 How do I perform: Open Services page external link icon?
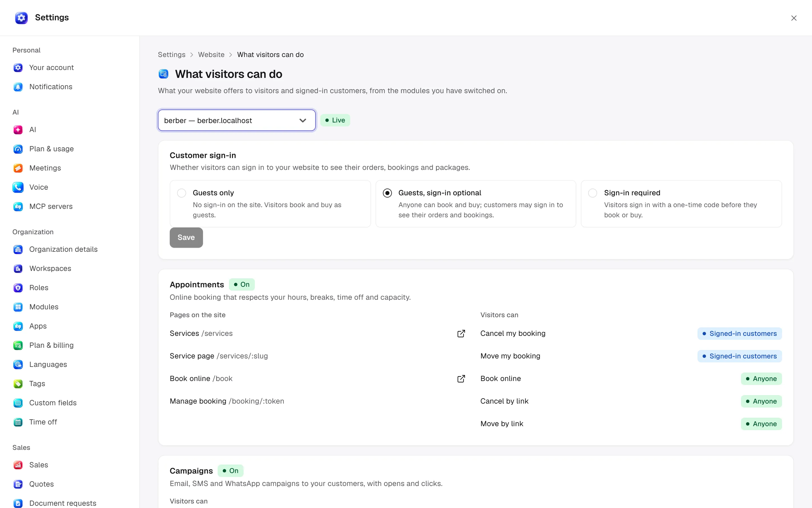461,333
